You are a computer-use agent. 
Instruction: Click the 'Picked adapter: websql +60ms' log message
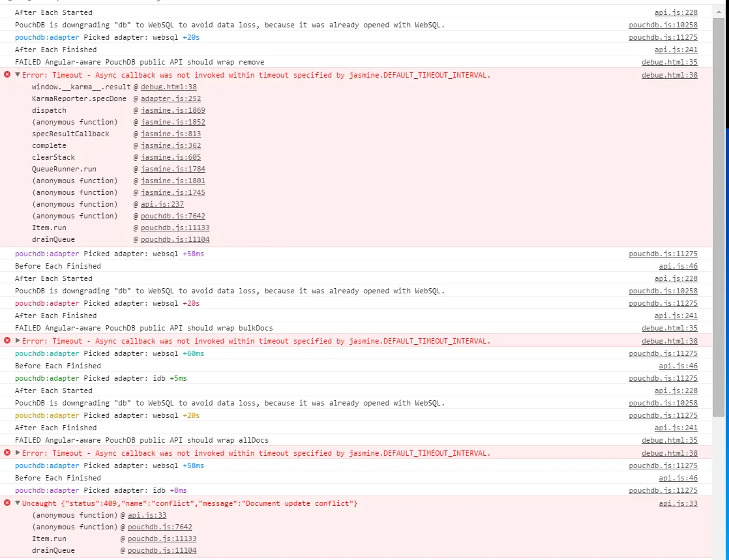click(x=110, y=353)
